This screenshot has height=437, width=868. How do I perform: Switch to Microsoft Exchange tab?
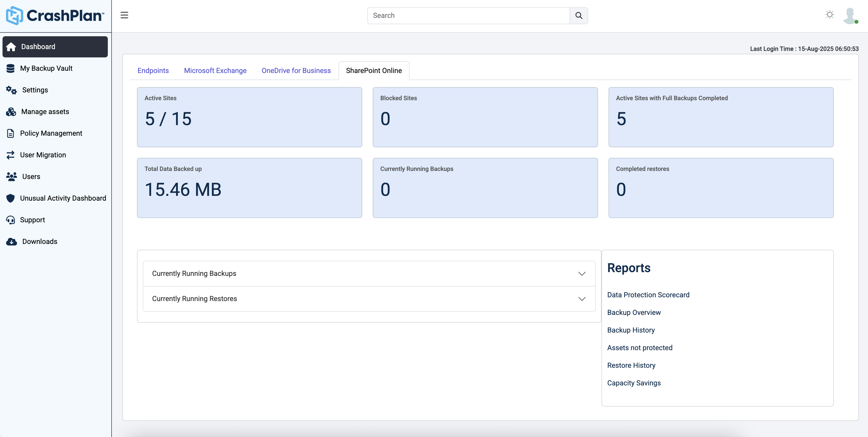[x=215, y=71]
